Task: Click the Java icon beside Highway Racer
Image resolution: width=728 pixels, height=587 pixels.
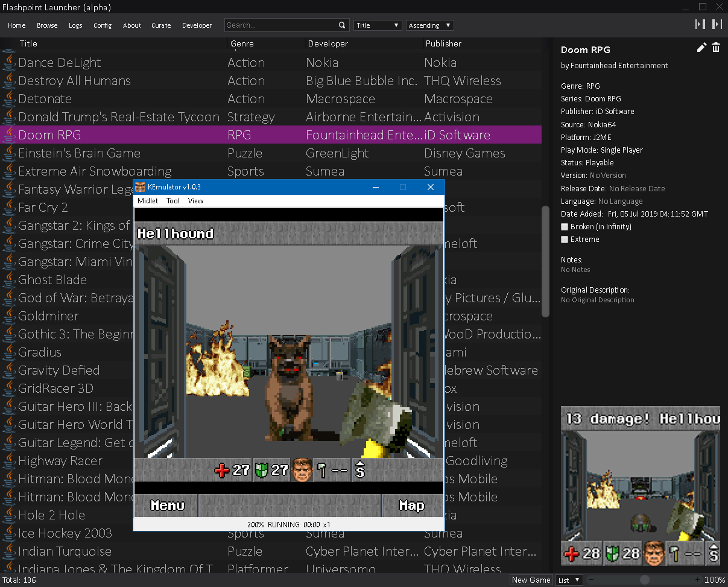Action: [8, 461]
